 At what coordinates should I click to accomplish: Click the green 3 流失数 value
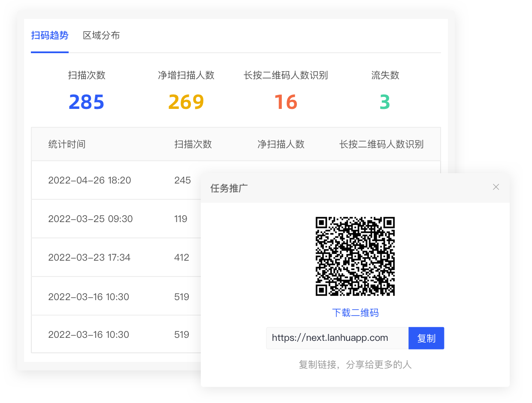[x=385, y=102]
